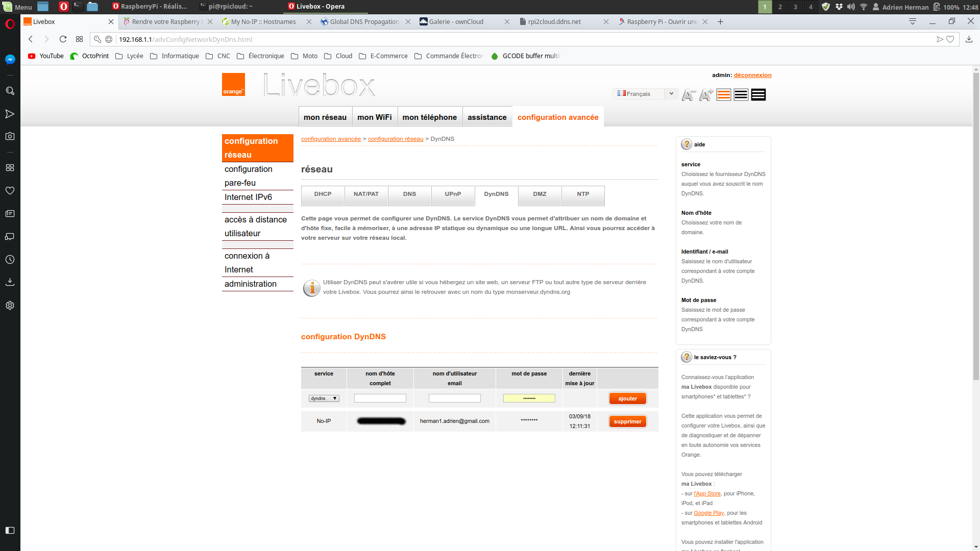Viewport: 980px width, 551px height.
Task: Focus mot de passe input field
Action: 529,398
